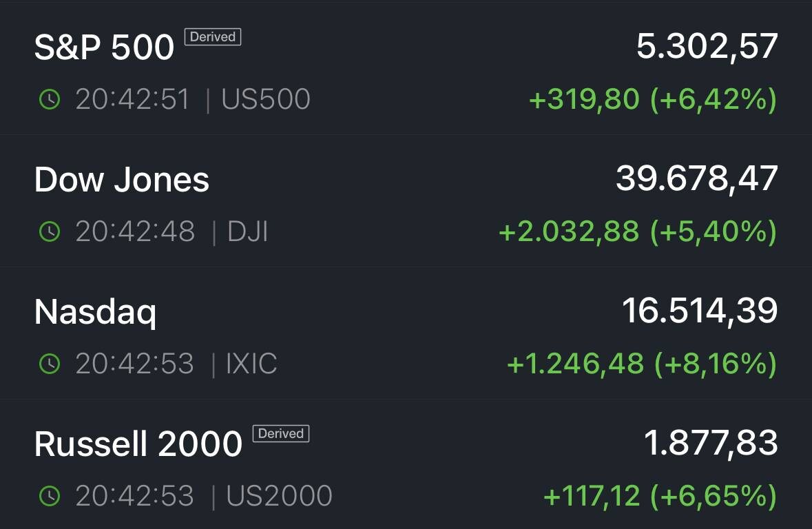812x529 pixels.
Task: Click the Nasdaq price 16.514,39
Action: (x=700, y=311)
